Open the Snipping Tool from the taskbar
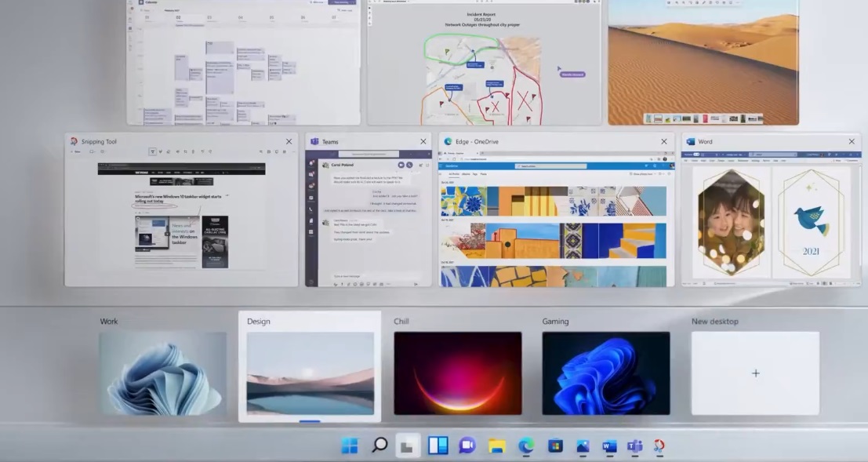 point(659,446)
